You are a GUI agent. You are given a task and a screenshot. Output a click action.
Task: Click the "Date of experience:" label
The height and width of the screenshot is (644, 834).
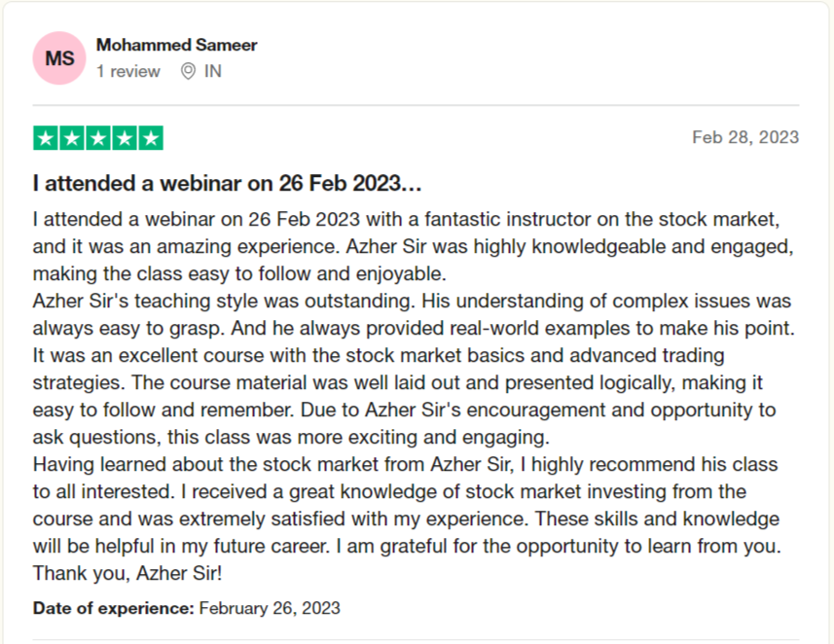click(x=113, y=608)
